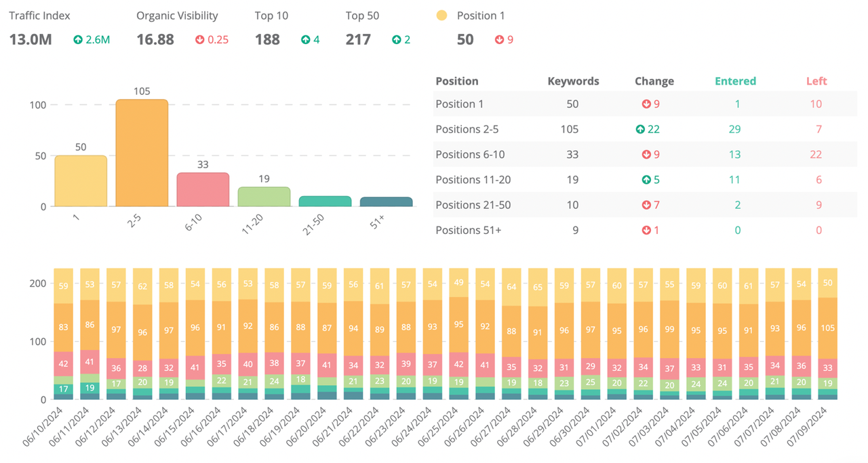Click the down arrow in the Positions 6-10 row
This screenshot has width=868, height=463.
point(646,155)
